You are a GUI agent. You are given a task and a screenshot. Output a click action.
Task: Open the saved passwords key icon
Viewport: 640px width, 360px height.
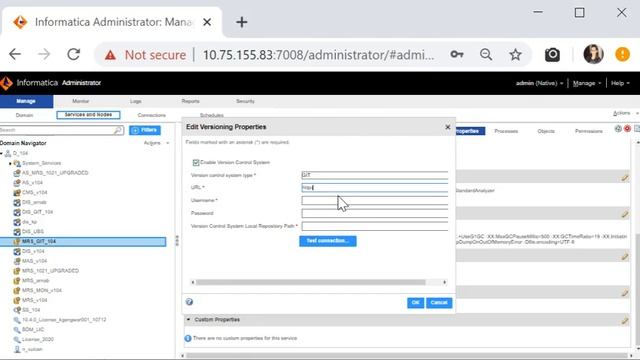tap(457, 54)
